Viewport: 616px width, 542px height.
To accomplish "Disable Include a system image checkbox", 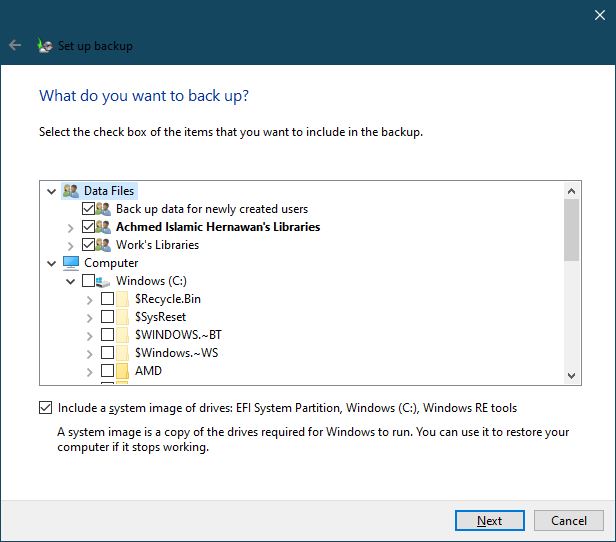I will click(x=45, y=408).
